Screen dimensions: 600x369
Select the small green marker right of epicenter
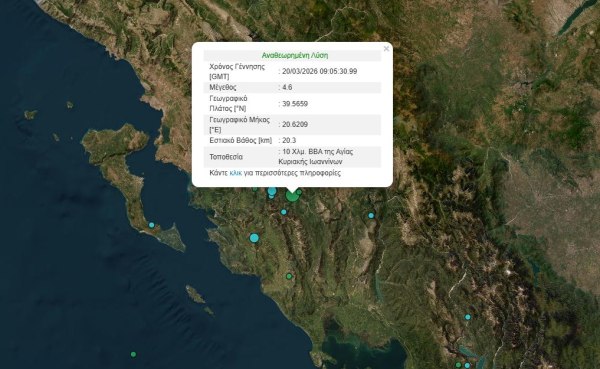(299, 192)
